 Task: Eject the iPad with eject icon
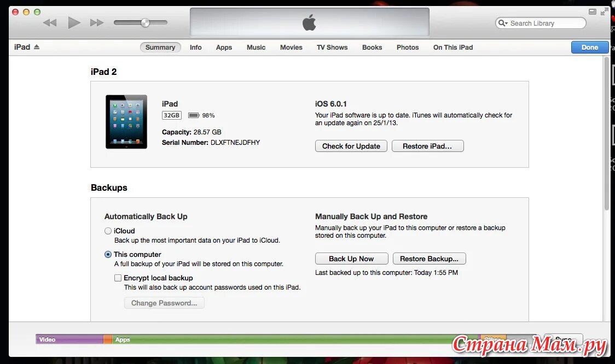click(37, 47)
